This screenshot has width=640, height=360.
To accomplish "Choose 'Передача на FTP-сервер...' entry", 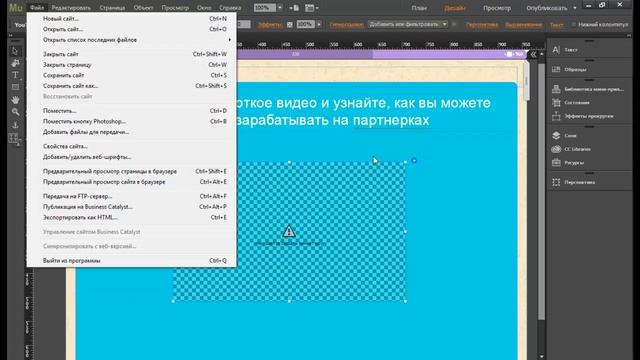I will pos(131,196).
